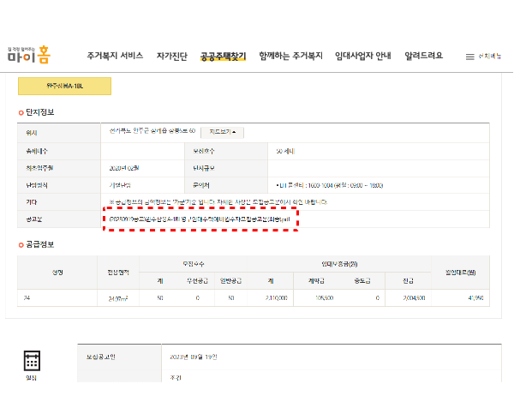Open the 함께하는 주거복지 menu
The width and height of the screenshot is (514, 420).
[x=290, y=56]
